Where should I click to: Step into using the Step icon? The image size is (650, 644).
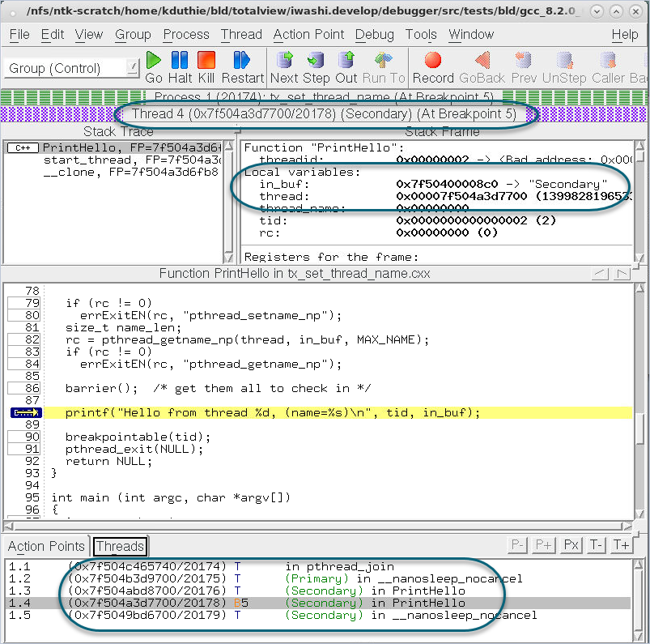(316, 66)
